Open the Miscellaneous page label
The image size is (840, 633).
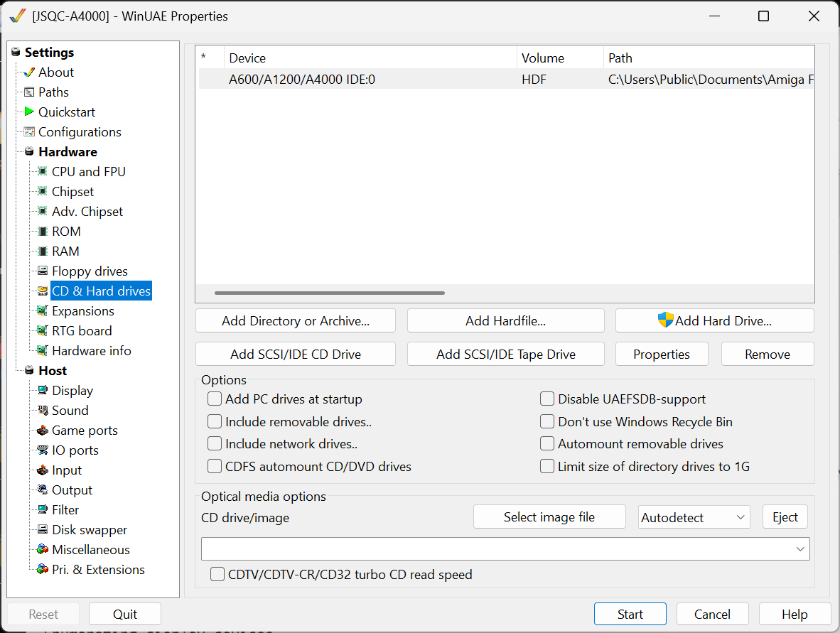point(90,549)
